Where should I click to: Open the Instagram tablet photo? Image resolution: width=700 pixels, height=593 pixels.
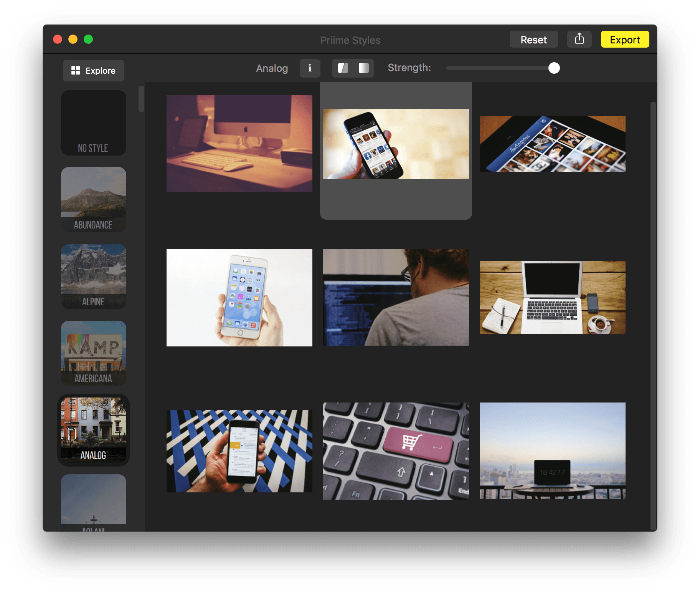(x=553, y=144)
